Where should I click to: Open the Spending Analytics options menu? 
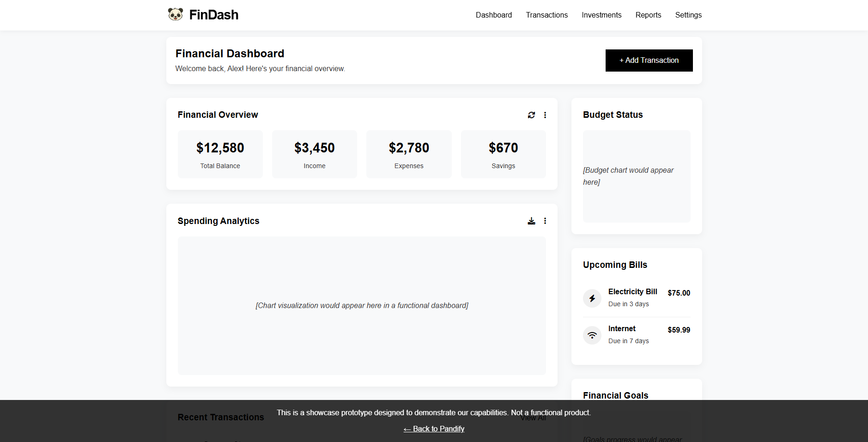[545, 221]
